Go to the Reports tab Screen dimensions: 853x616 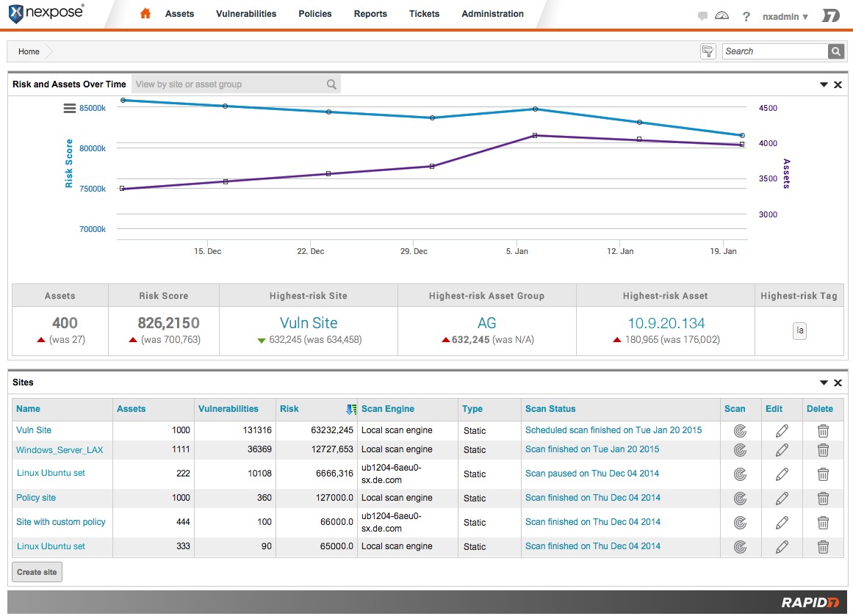pos(370,14)
